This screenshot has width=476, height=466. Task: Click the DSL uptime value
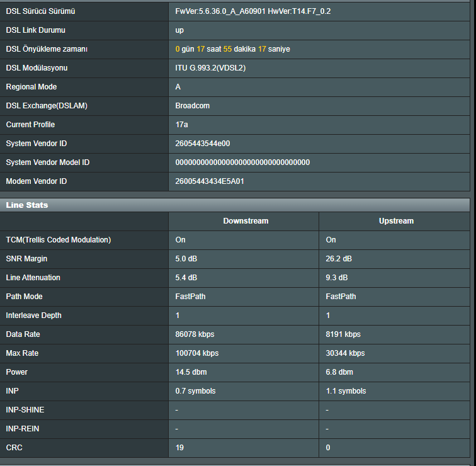tap(232, 49)
